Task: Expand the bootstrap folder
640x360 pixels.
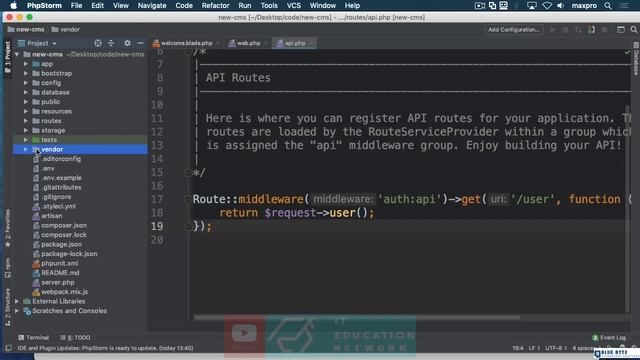Action: [x=26, y=73]
